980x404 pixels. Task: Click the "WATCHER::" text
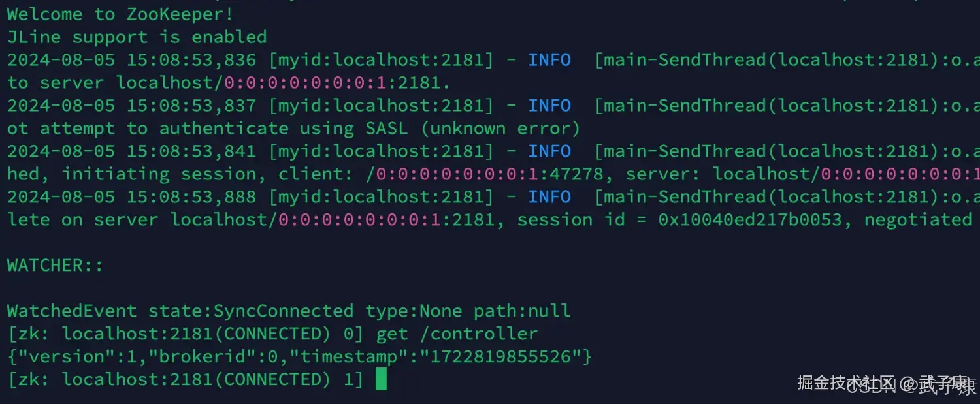tap(55, 266)
